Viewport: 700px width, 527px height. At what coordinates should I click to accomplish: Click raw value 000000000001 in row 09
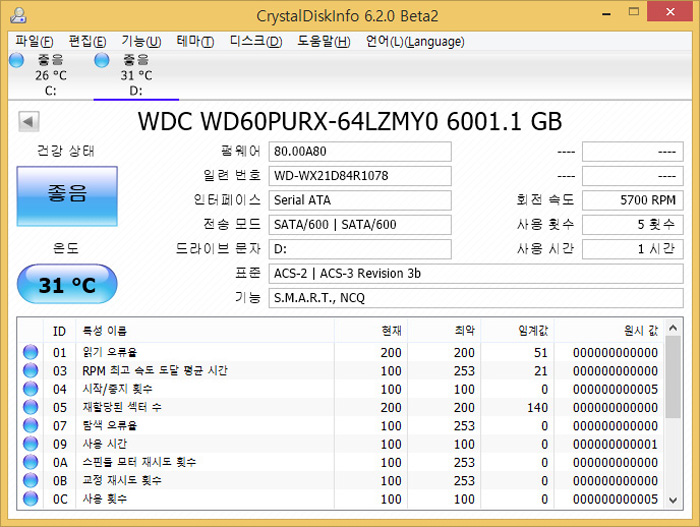coord(615,444)
